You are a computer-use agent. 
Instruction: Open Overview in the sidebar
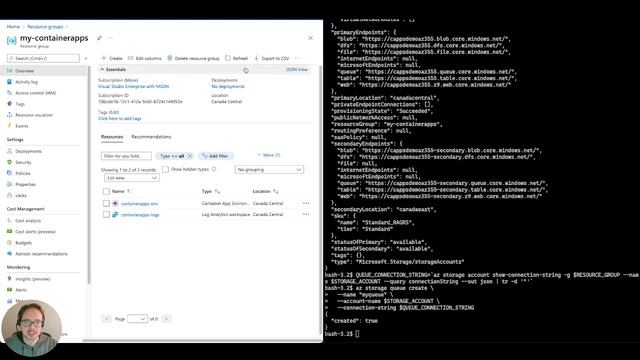[x=24, y=71]
